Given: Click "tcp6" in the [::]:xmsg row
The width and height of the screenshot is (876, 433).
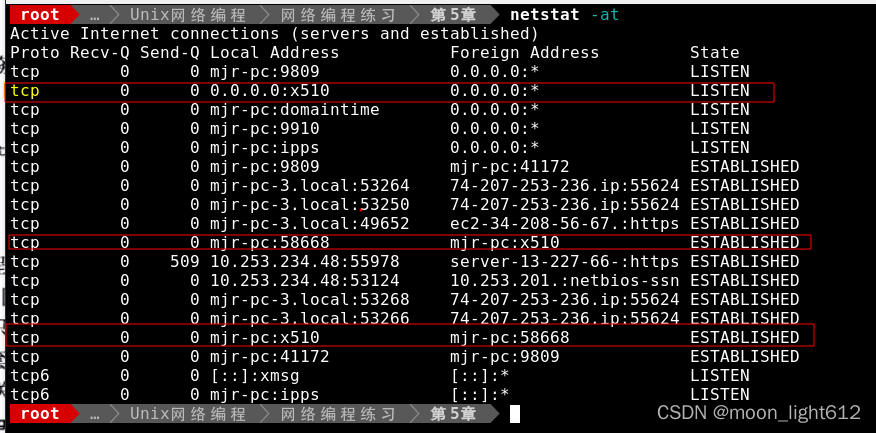Looking at the screenshot, I should (30, 375).
